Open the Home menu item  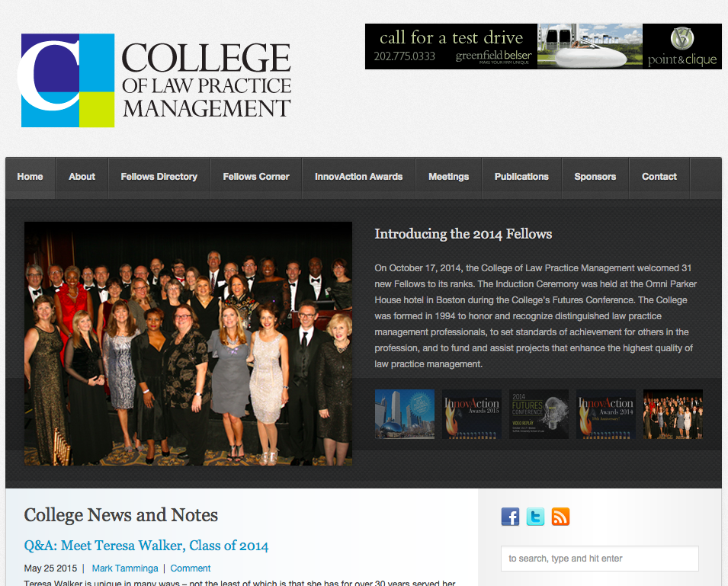point(30,177)
